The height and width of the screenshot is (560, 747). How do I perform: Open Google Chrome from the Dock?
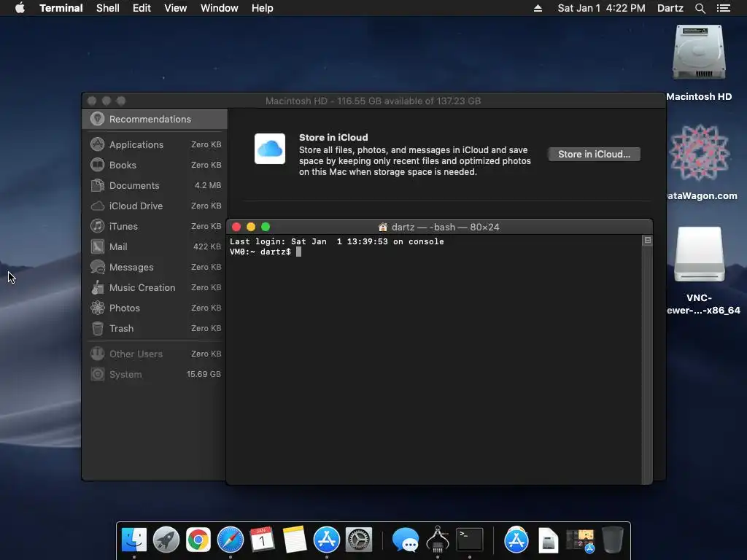point(198,540)
